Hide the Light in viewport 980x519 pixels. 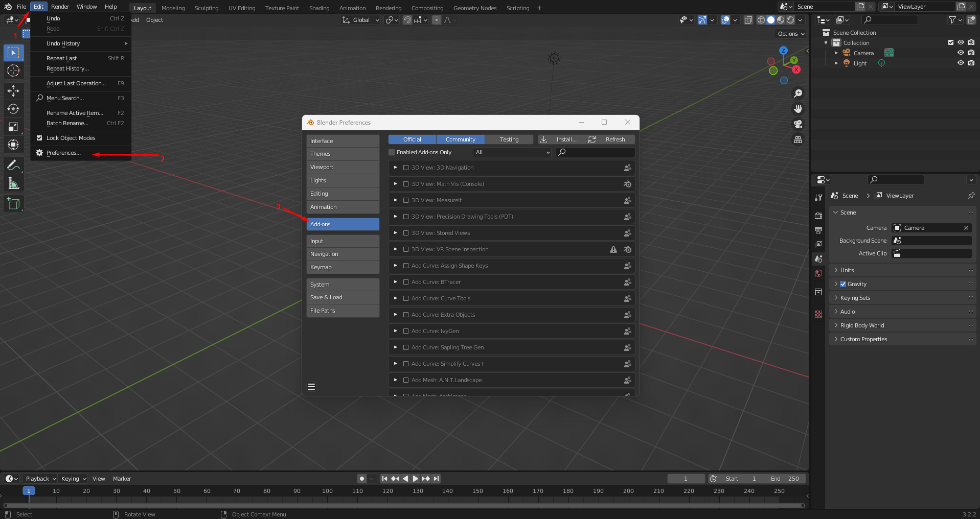[961, 63]
